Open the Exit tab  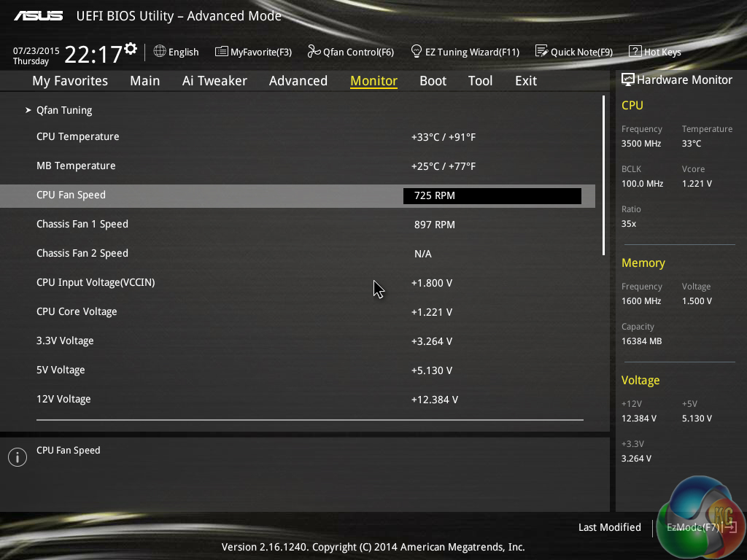pos(526,81)
